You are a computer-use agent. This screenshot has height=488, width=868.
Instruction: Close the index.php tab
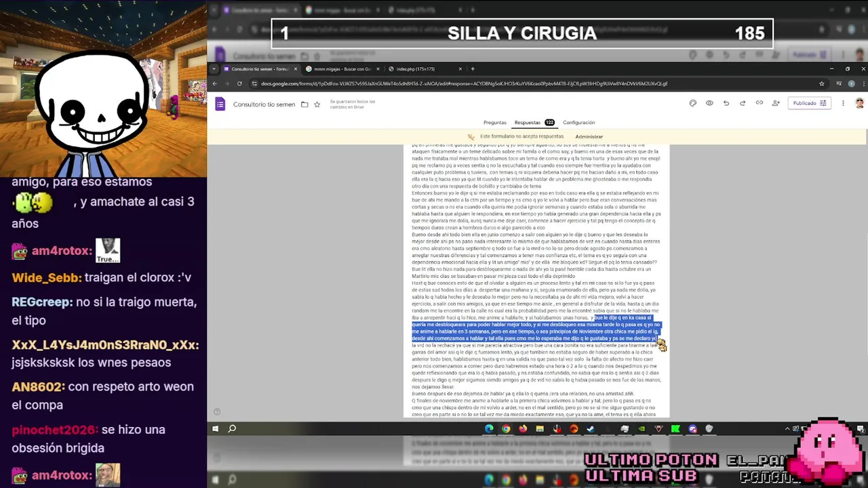(460, 69)
